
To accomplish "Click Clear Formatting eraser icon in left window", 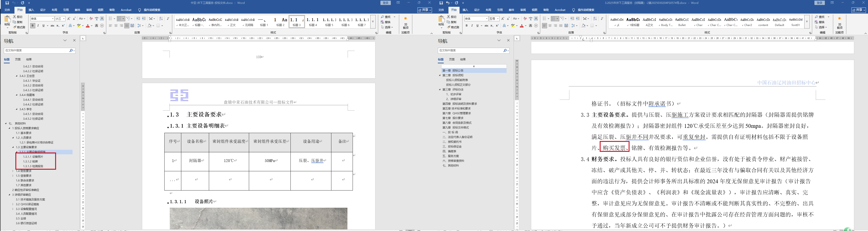I will point(91,19).
